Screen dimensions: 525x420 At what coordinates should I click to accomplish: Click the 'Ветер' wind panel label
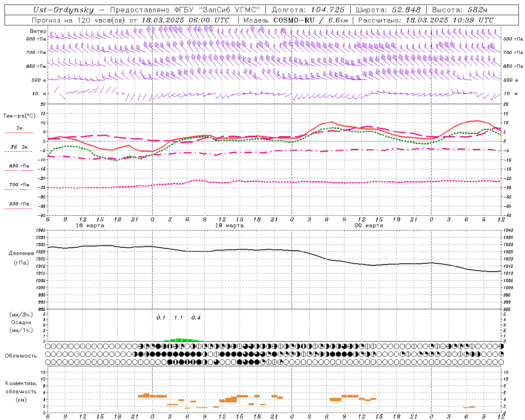(x=38, y=31)
